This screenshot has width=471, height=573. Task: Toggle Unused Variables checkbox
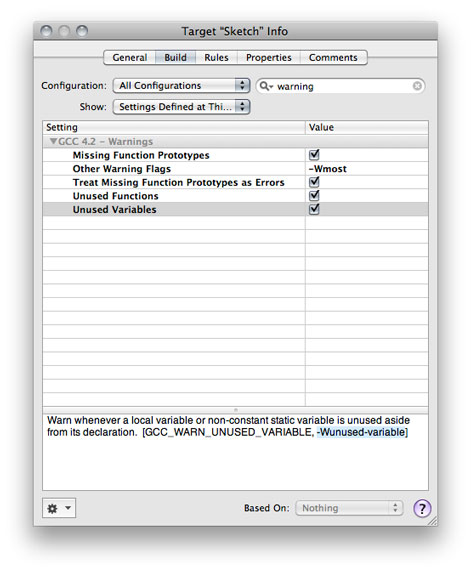tap(314, 209)
